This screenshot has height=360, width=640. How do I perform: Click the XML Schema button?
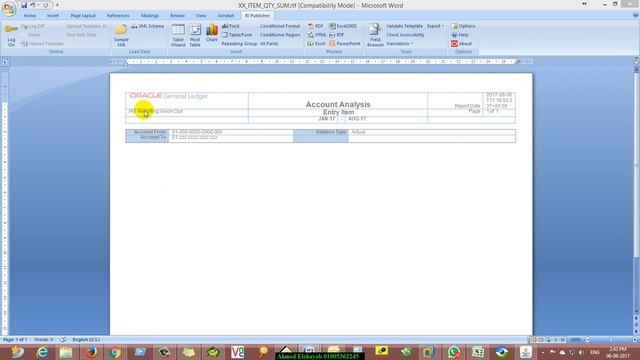coord(148,26)
